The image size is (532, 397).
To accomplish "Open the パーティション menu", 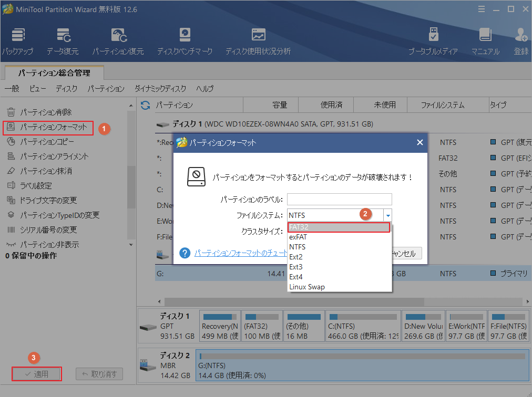I will coord(106,89).
